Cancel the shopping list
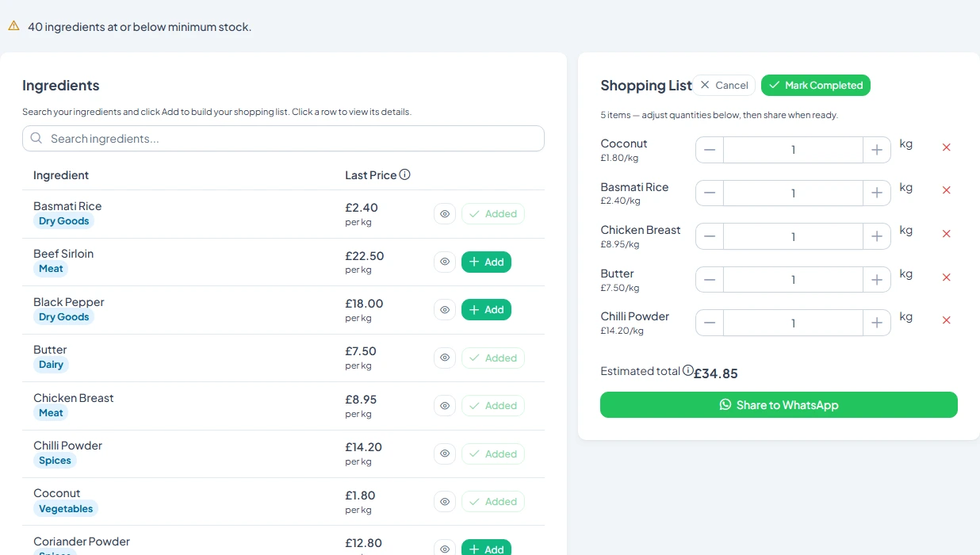The width and height of the screenshot is (980, 555). coord(724,86)
